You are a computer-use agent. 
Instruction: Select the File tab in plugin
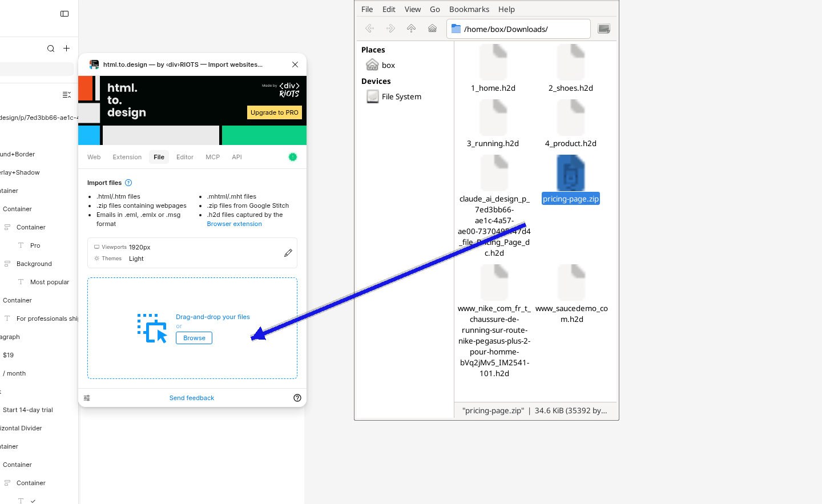point(159,157)
